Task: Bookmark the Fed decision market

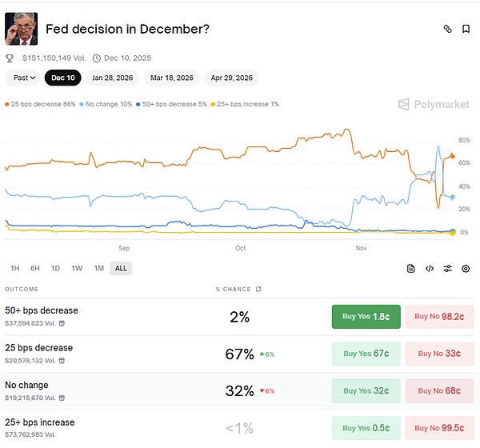Action: (466, 29)
